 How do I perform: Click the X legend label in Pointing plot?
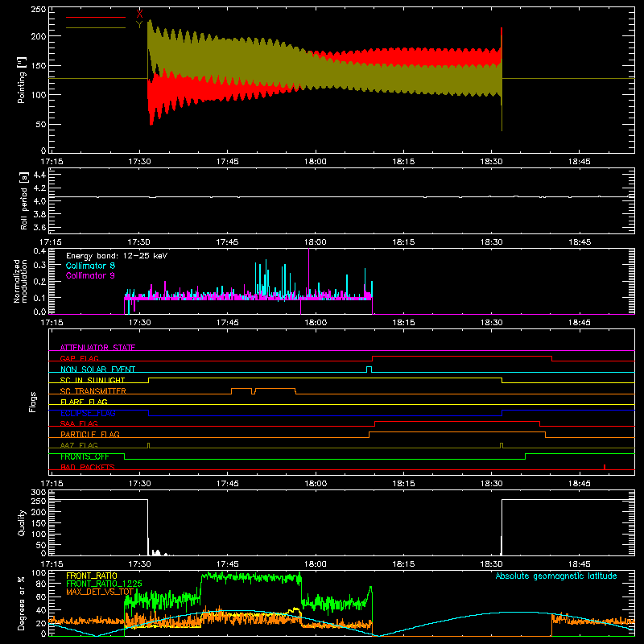tap(139, 14)
